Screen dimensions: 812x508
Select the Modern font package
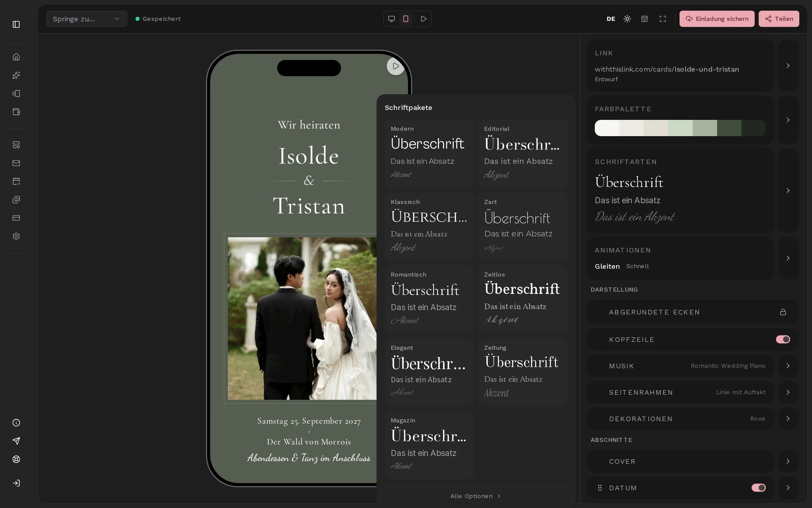[429, 153]
